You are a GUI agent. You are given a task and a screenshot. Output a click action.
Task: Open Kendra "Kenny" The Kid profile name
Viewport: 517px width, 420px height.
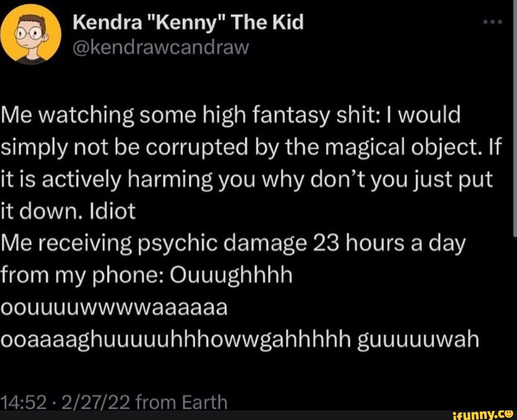tap(188, 22)
